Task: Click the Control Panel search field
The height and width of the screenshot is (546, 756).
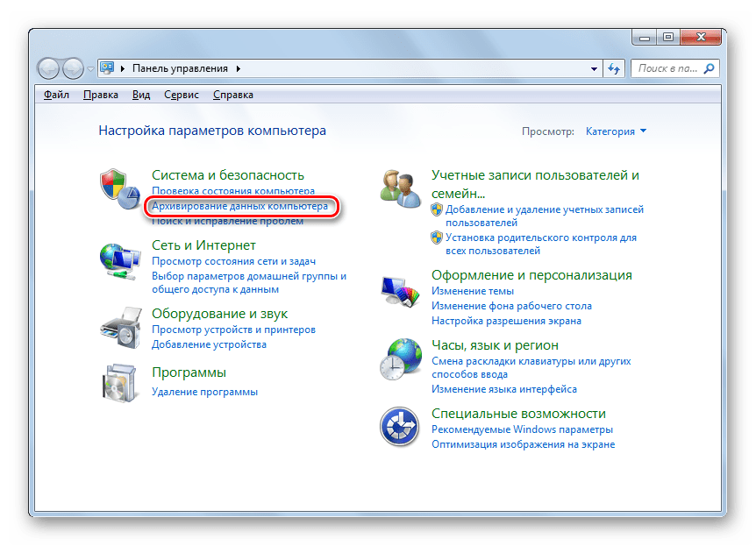Action: pos(665,68)
